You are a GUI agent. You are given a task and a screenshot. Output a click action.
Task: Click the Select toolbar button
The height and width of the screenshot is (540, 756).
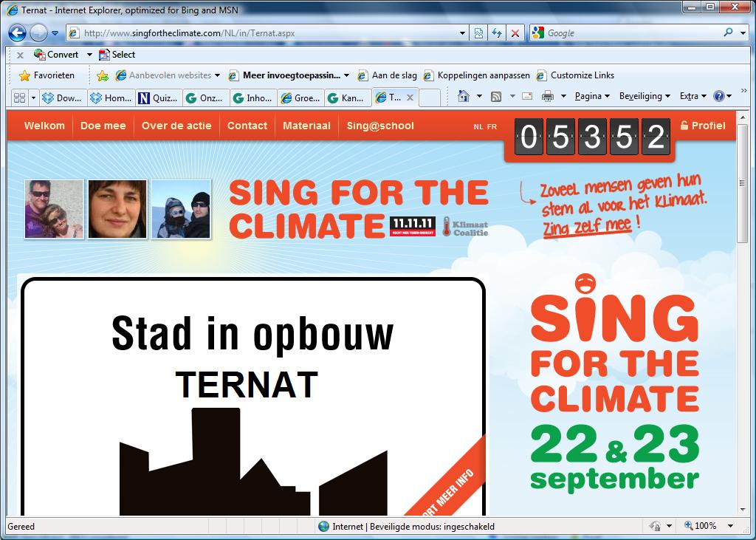[117, 55]
